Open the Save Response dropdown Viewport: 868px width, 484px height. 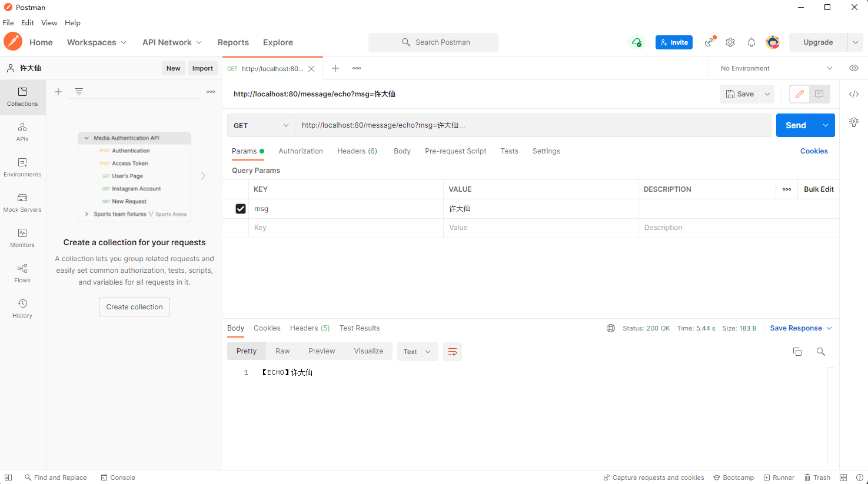pos(801,328)
